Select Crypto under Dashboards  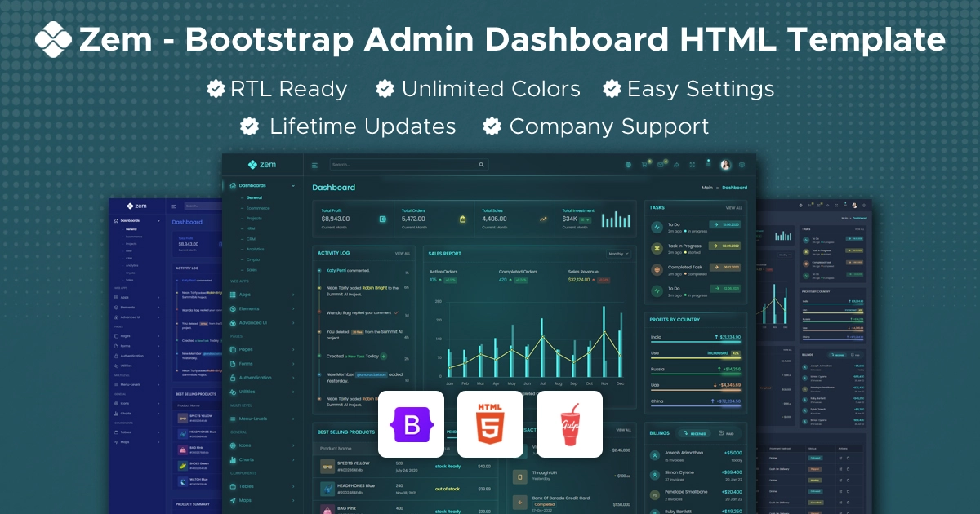tap(253, 259)
